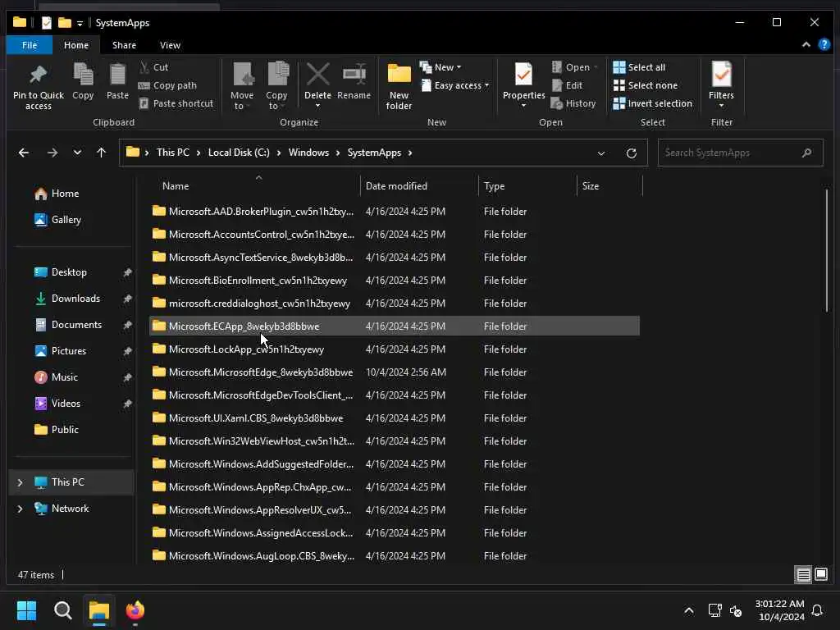This screenshot has width=840, height=630.
Task: Switch to details view layout icon
Action: tap(803, 575)
